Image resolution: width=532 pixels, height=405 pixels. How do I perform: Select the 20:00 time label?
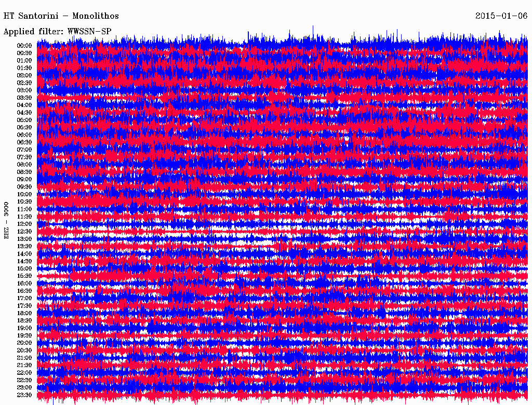click(24, 343)
